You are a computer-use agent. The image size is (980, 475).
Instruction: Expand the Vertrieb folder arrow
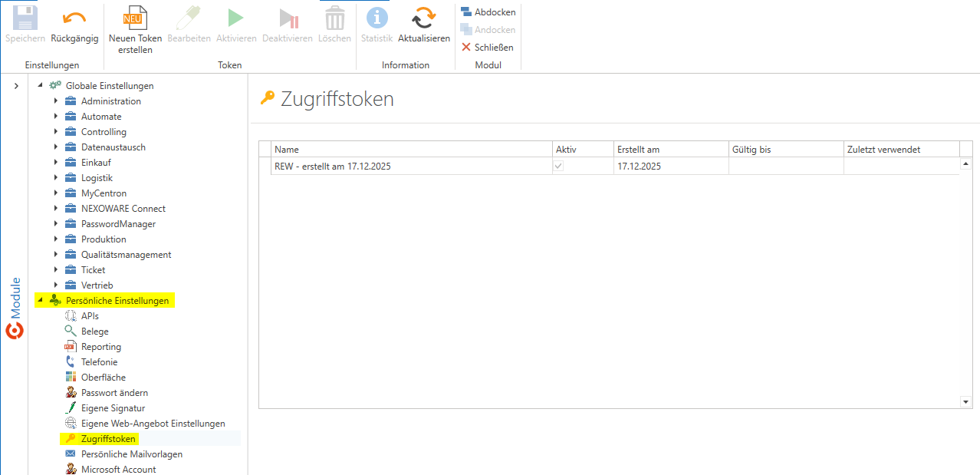(x=56, y=285)
